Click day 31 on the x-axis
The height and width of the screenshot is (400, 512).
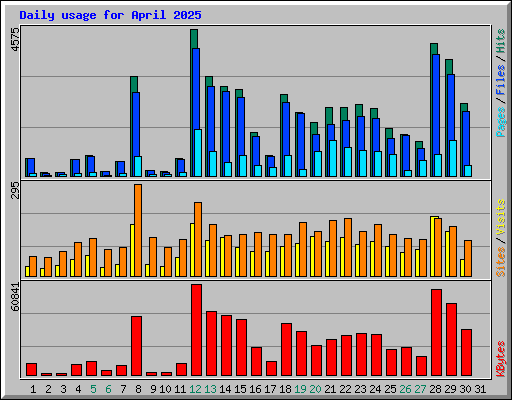point(480,389)
